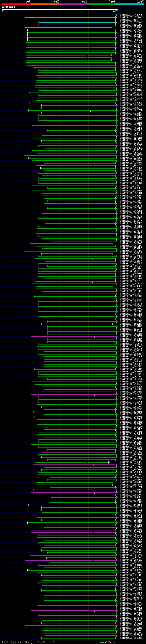Viewport: 146px width, 644px height.
Task: Open the UniRef100_C7IUC4 hit link
Action: [131, 357]
